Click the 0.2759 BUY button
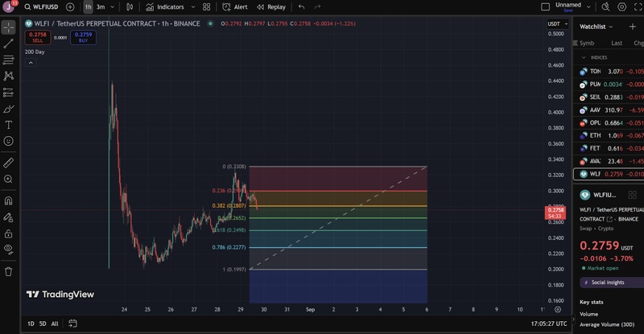The height and width of the screenshot is (334, 644). (84, 37)
